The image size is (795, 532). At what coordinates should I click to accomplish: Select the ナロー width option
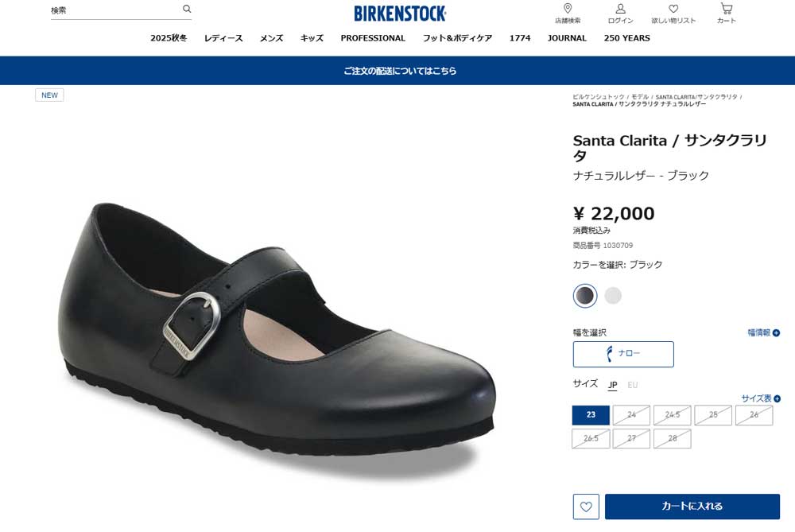point(623,354)
